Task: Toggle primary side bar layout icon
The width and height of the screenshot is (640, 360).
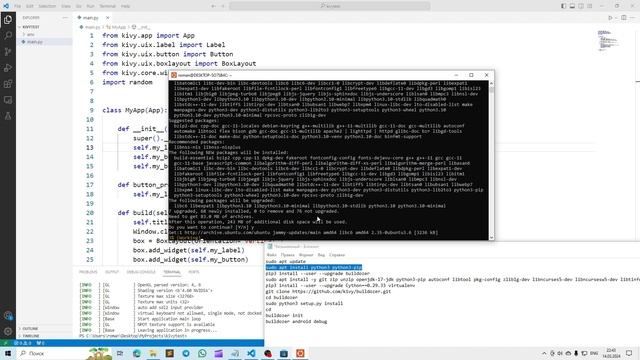Action: click(564, 6)
